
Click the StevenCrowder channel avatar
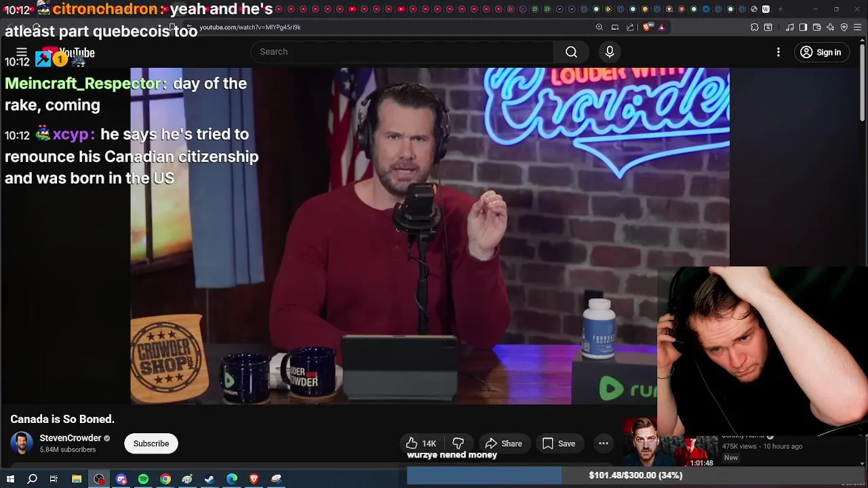(x=22, y=443)
